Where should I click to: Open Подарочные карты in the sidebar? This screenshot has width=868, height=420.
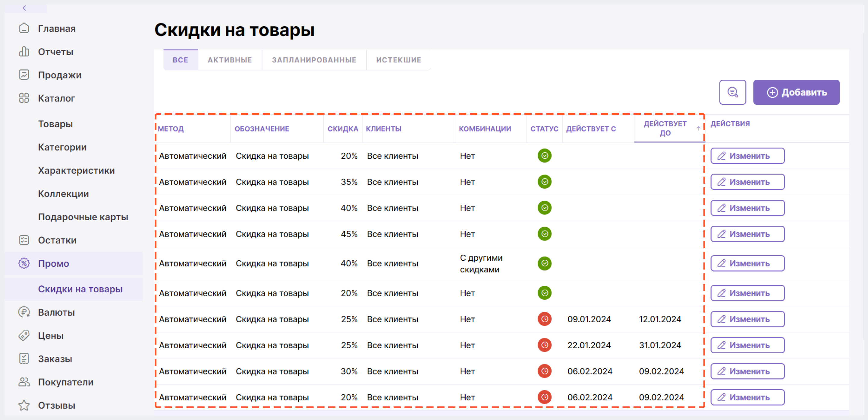pos(83,217)
